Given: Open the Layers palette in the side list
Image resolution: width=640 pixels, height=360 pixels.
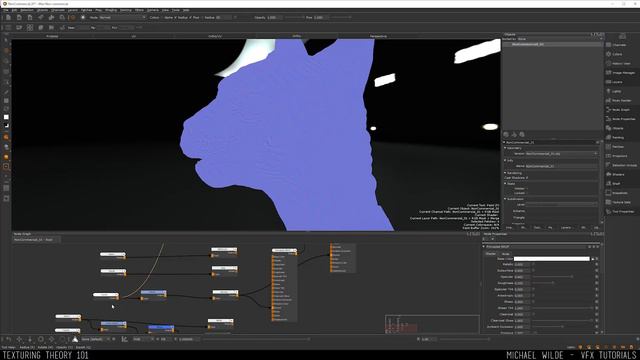Looking at the screenshot, I should point(617,82).
